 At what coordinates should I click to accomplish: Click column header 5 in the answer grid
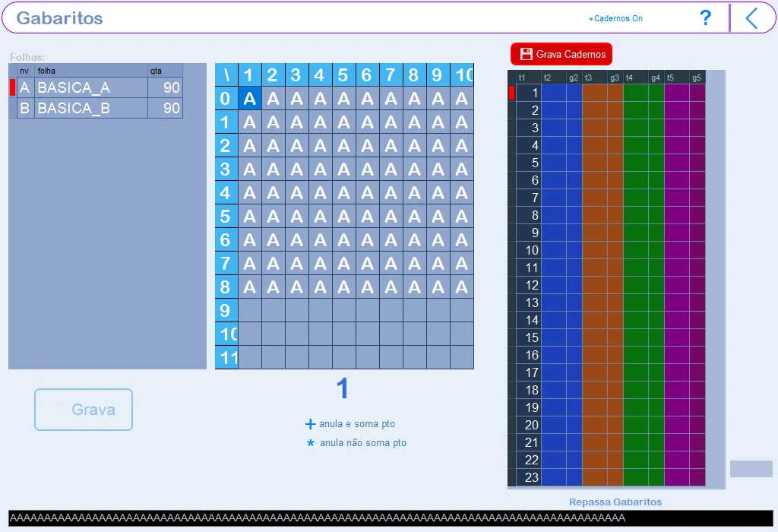(x=344, y=75)
